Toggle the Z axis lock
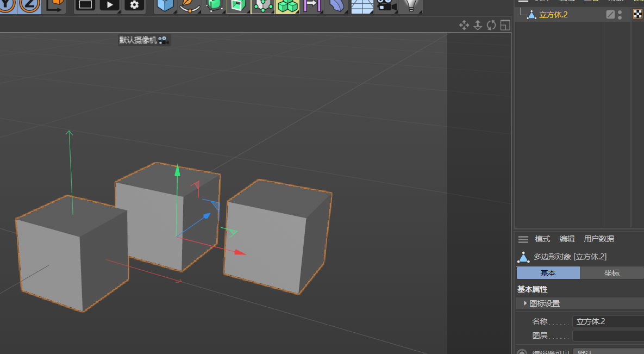644x354 pixels. click(x=29, y=5)
